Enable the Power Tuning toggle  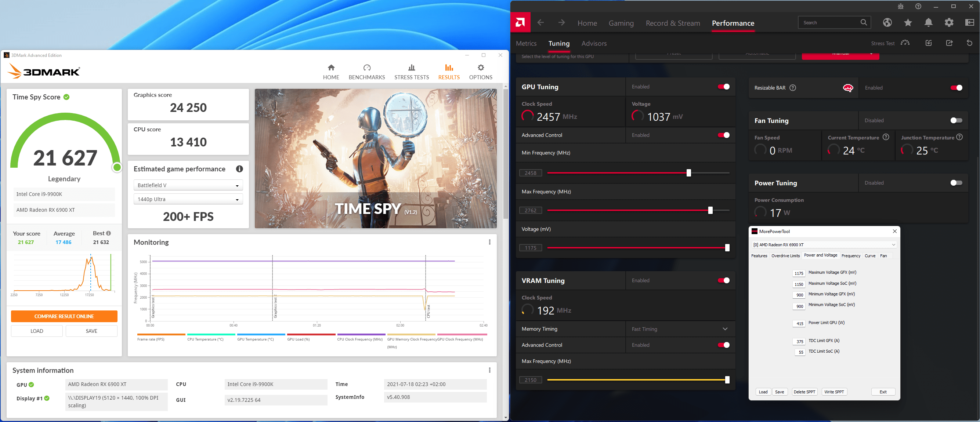(x=956, y=183)
